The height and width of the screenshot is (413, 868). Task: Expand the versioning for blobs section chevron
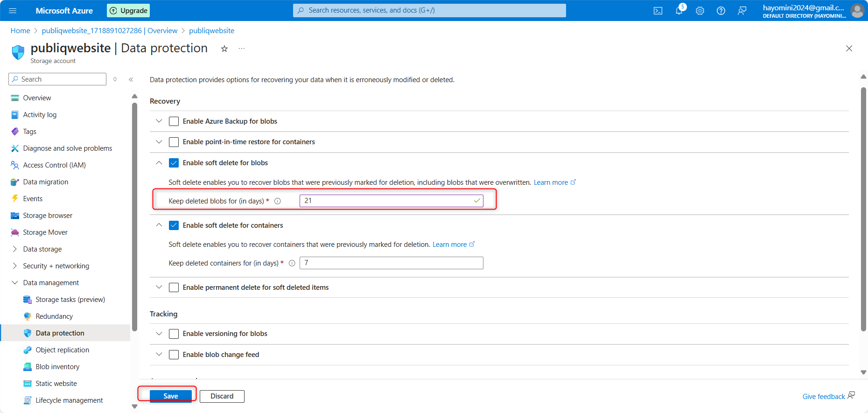[x=159, y=333]
